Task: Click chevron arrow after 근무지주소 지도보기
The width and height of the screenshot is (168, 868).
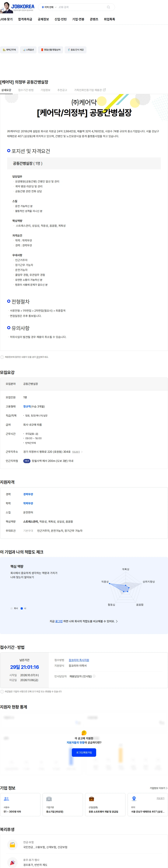Action: 82,452
